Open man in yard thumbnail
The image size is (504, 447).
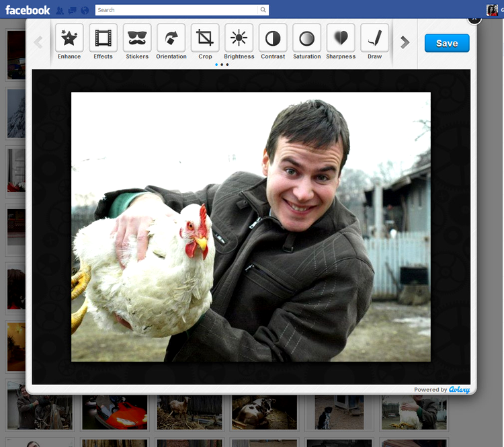[40, 407]
